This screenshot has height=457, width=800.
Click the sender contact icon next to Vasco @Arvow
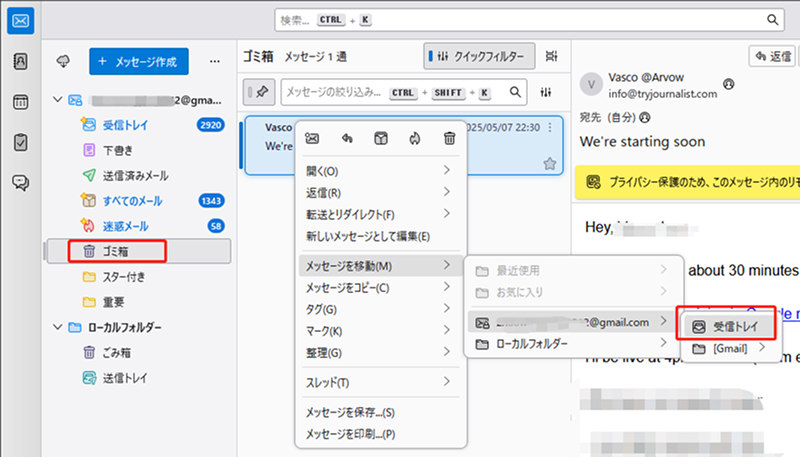[729, 84]
